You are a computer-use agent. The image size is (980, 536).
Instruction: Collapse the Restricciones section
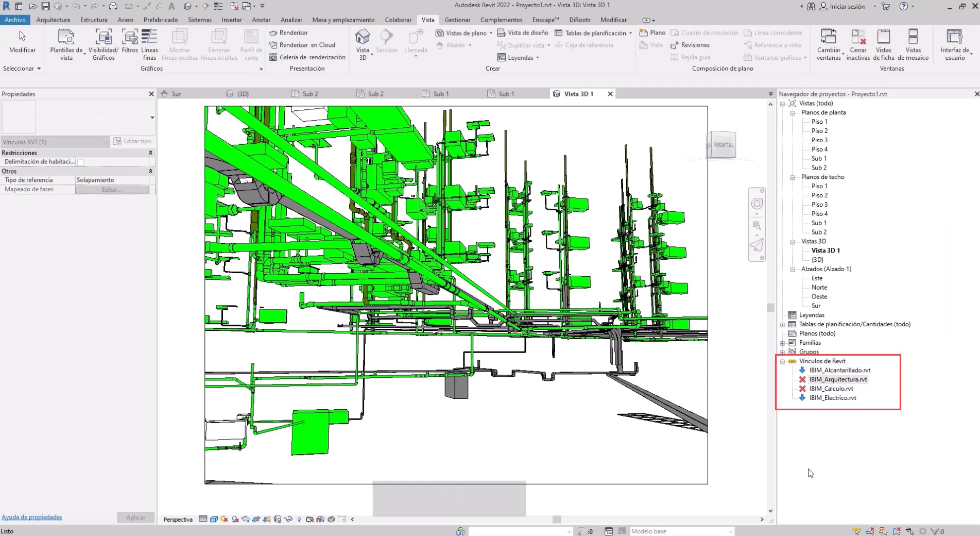[x=150, y=153]
